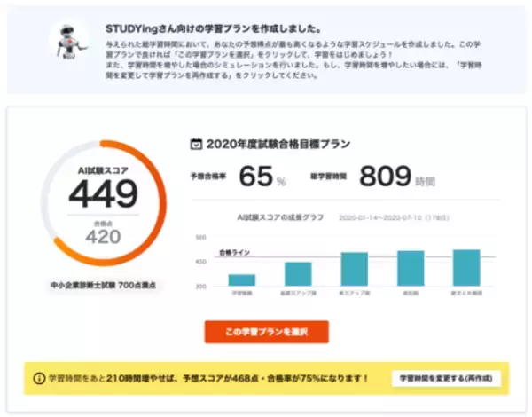Screen dimensions: 532x417
Task: Click 学習時間を変更する(再作成) button
Action: (446, 378)
